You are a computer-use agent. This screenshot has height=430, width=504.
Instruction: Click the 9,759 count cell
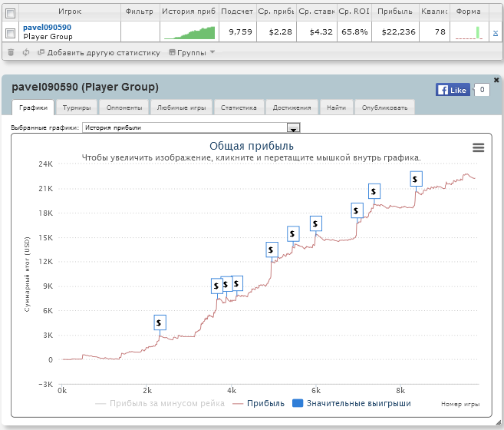click(238, 31)
